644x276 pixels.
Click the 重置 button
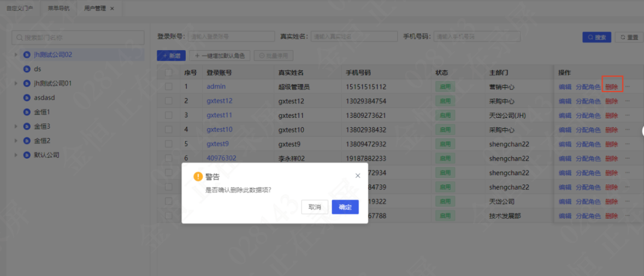pos(629,37)
